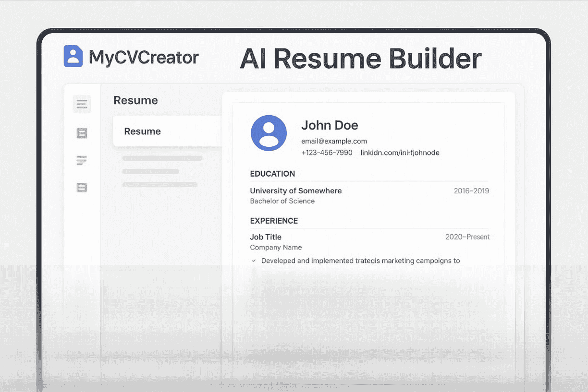Open the first sidebar icon with text lines
This screenshot has height=392, width=588.
(82, 104)
